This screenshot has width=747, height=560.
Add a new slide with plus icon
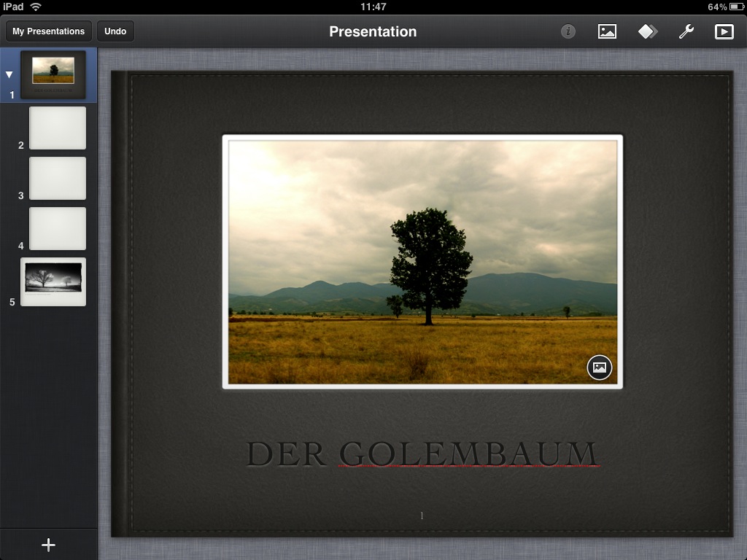(48, 545)
